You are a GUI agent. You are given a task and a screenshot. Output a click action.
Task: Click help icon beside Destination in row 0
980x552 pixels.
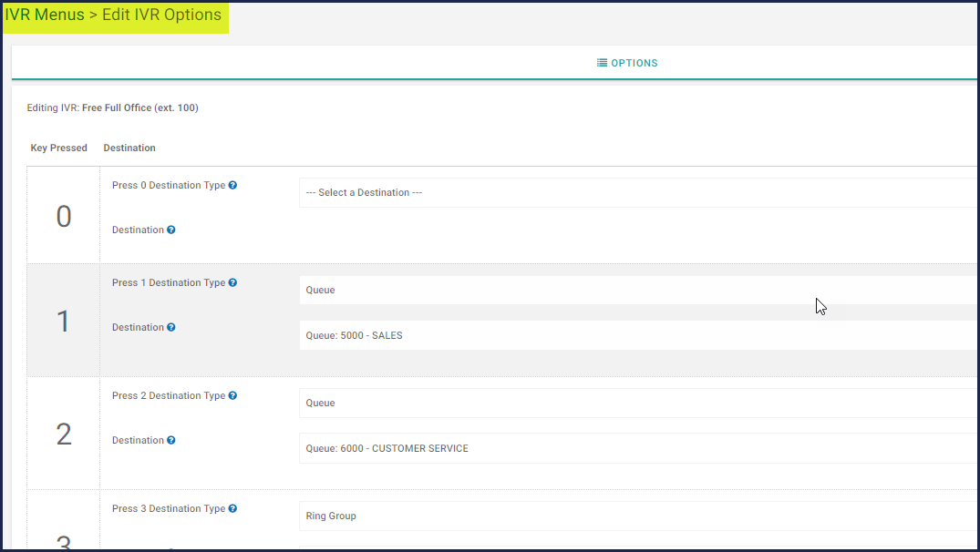tap(171, 230)
